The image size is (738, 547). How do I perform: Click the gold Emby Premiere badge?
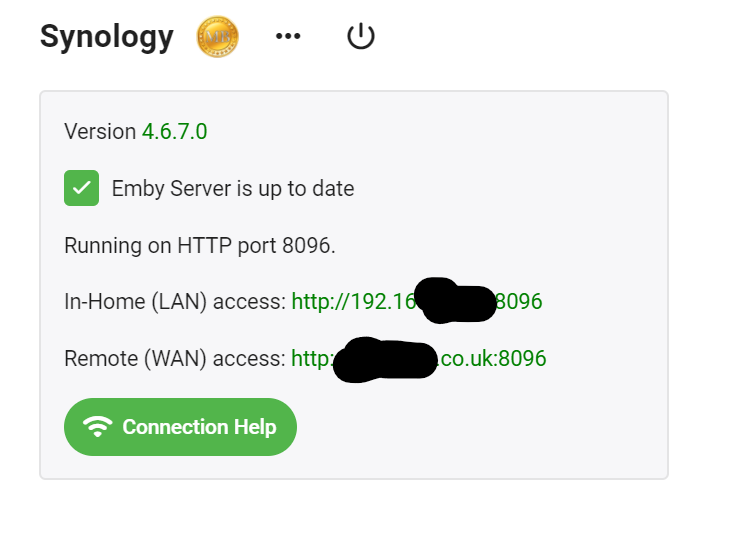coord(217,37)
